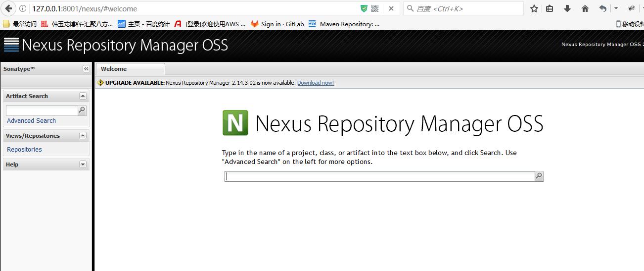The width and height of the screenshot is (644, 271).
Task: Go to browser home page icon
Action: coord(585,8)
